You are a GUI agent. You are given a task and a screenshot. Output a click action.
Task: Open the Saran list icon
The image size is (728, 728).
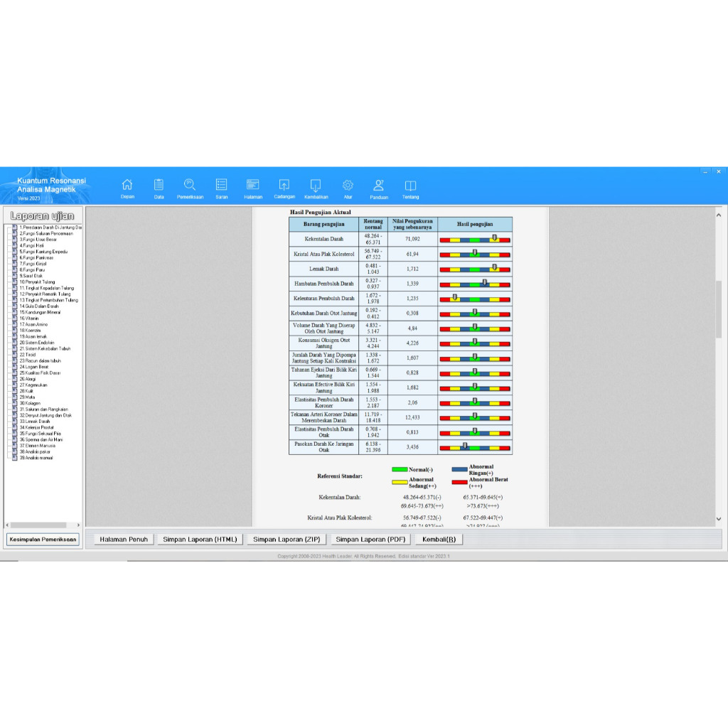[x=222, y=185]
